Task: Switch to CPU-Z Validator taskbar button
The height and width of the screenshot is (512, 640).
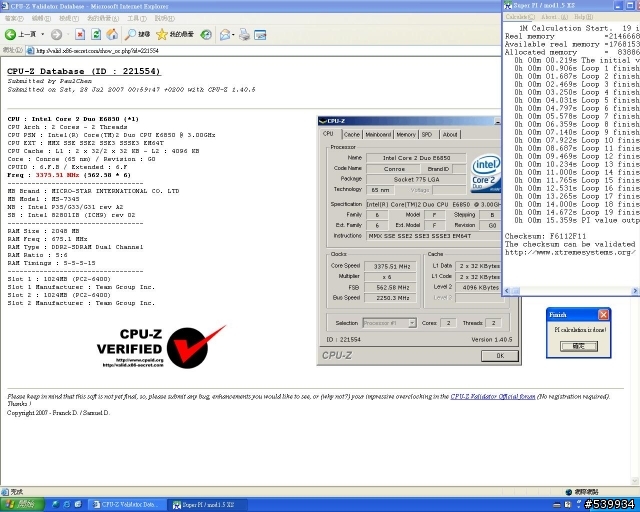Action: click(128, 505)
